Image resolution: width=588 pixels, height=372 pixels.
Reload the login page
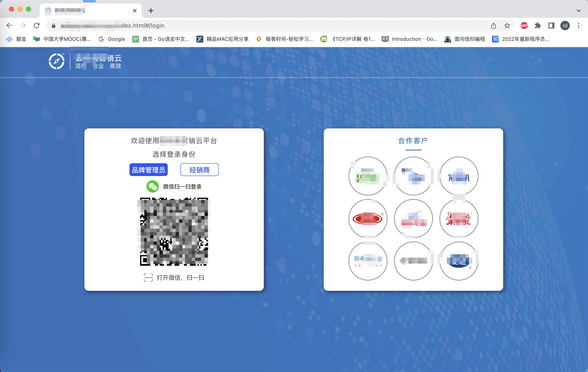tap(37, 26)
